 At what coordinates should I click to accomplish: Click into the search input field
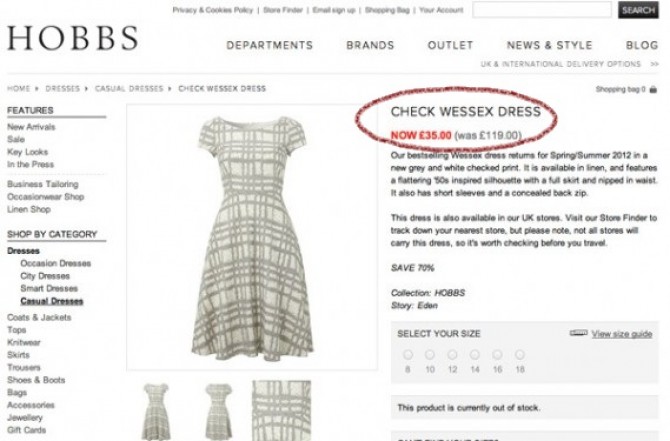[542, 10]
